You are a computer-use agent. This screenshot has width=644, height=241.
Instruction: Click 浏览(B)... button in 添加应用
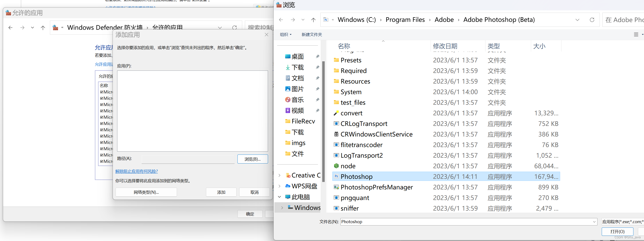pyautogui.click(x=253, y=159)
